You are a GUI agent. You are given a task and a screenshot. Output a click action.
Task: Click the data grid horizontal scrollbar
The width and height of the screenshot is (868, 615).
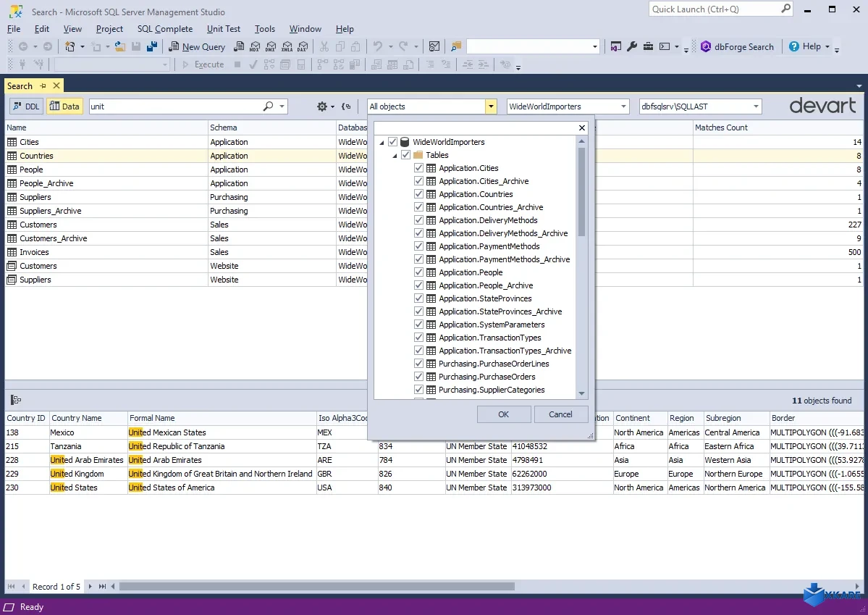pyautogui.click(x=316, y=586)
